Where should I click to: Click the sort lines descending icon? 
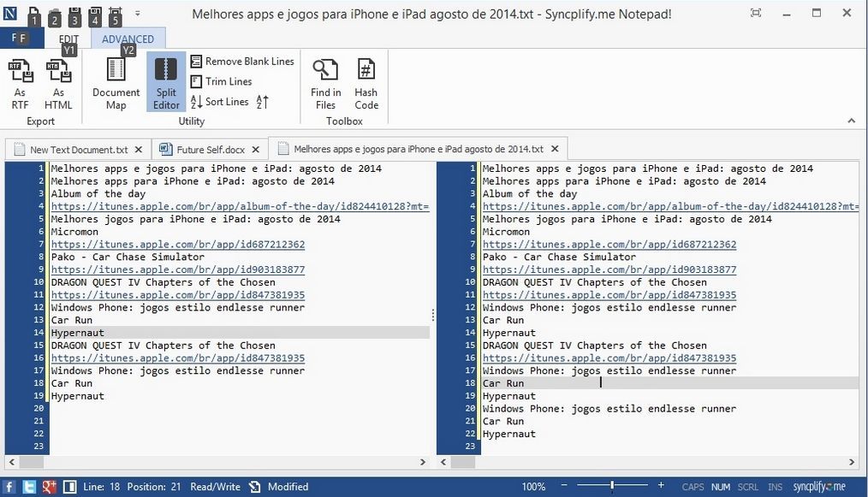[263, 101]
